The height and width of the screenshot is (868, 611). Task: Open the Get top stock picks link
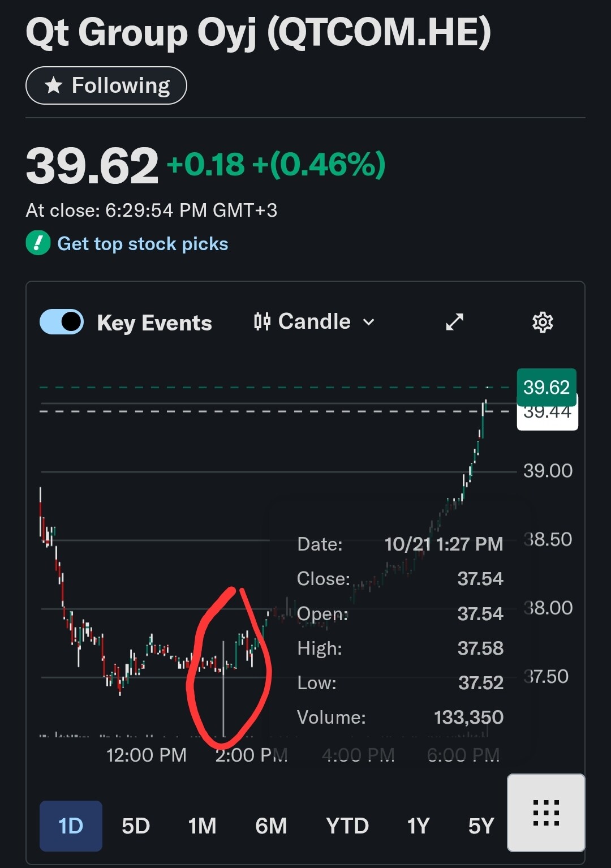(143, 244)
